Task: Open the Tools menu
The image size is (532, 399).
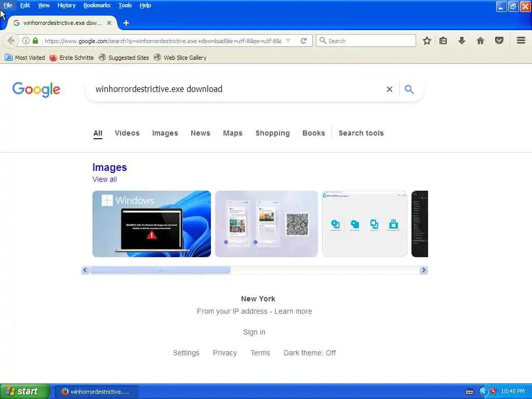Action: coord(125,5)
